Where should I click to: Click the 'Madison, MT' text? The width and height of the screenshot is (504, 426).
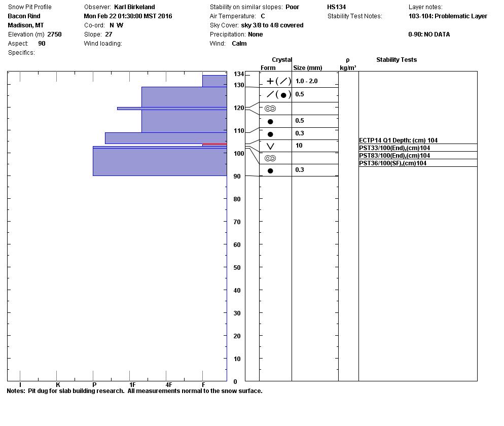tap(26, 25)
